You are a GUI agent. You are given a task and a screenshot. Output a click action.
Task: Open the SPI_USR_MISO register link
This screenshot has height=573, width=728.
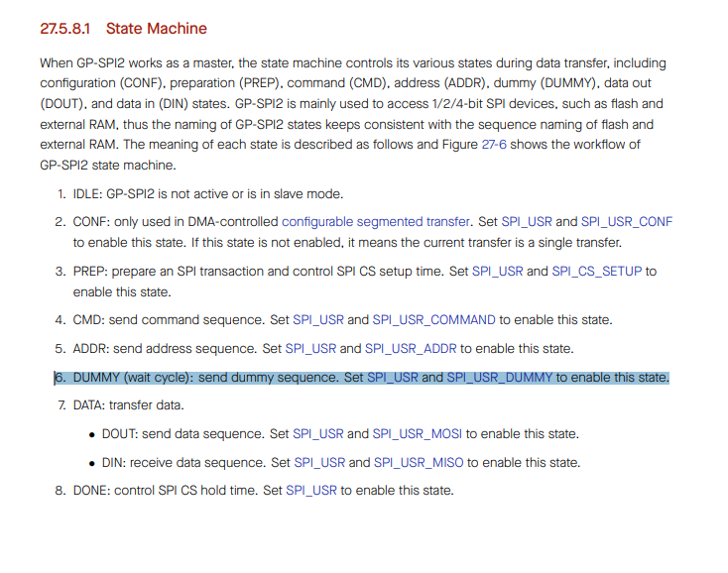[419, 463]
